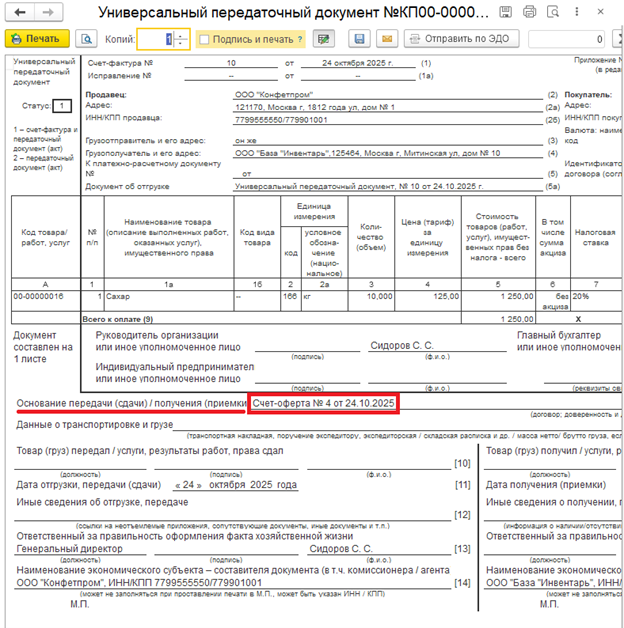Image resolution: width=624 pixels, height=628 pixels.
Task: Save printed form with blue diskette icon
Action: pos(359,39)
